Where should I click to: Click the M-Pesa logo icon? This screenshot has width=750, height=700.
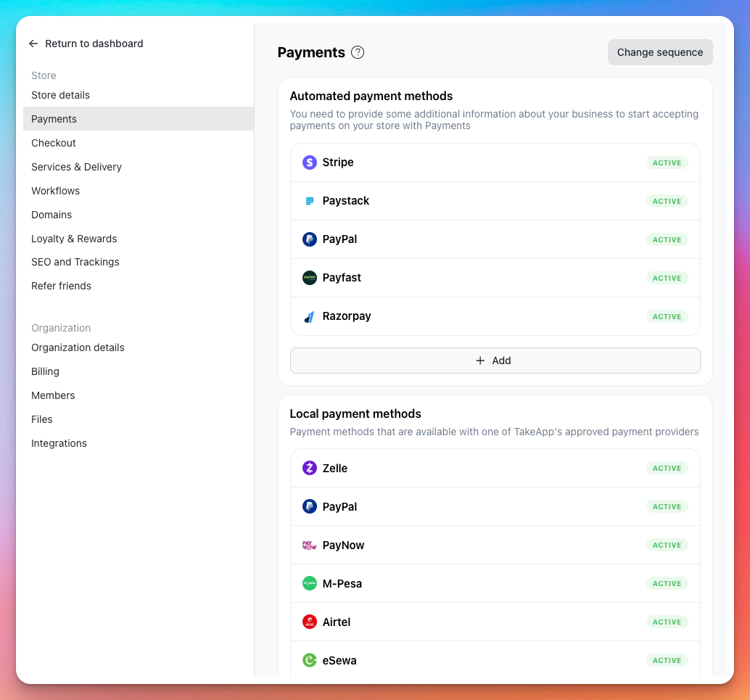(x=310, y=583)
